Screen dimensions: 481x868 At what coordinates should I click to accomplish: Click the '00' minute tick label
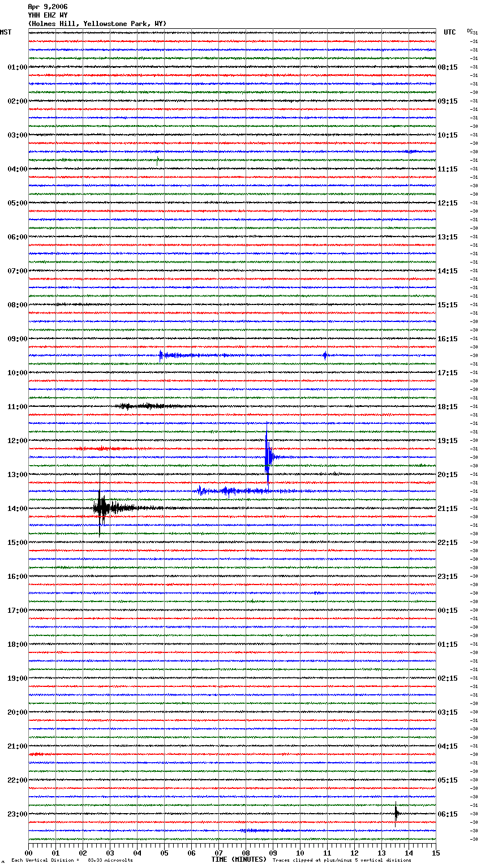point(28,853)
